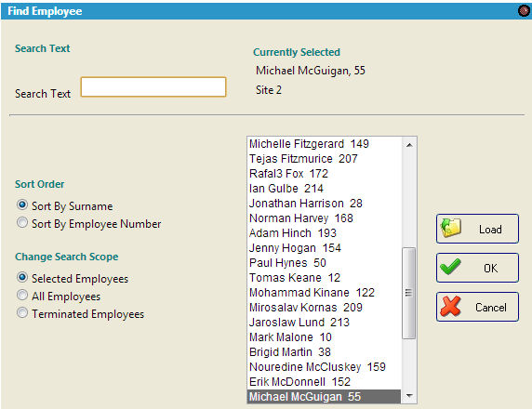Select Michelle Fitzgerard 149 from list

click(324, 144)
